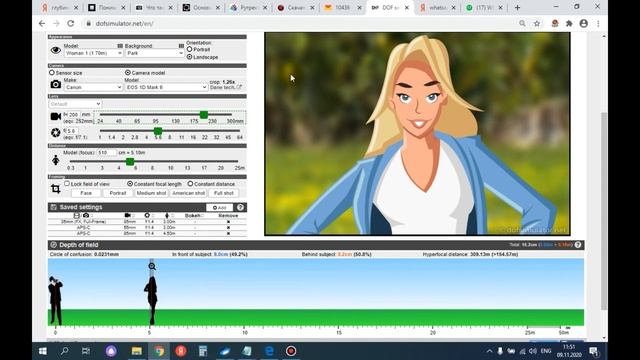Click the ENG language indicator
This screenshot has height=360, width=640.
pyautogui.click(x=546, y=351)
